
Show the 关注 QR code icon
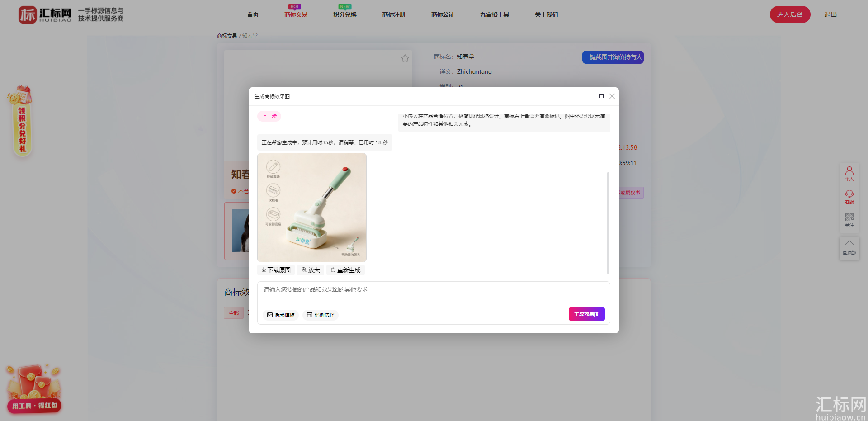[849, 220]
